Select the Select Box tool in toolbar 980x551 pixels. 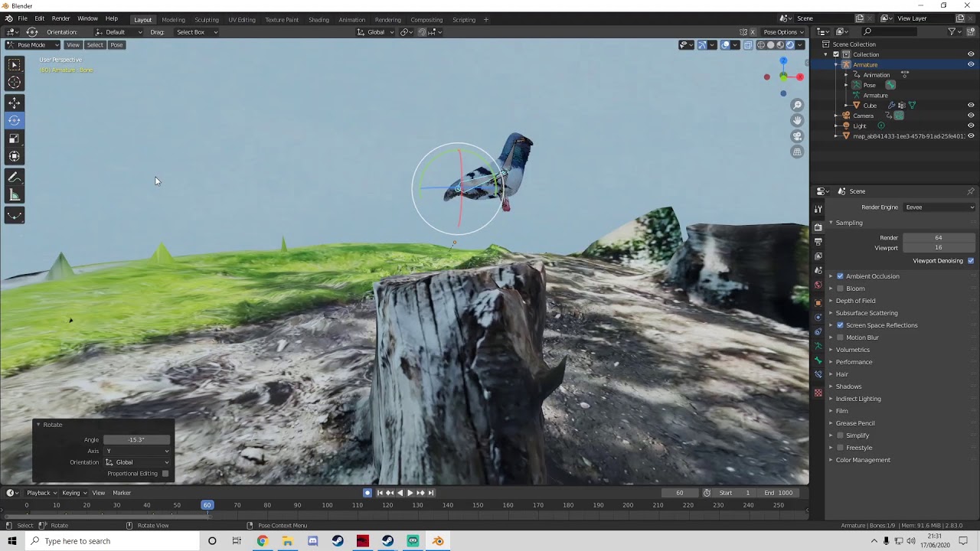click(15, 65)
